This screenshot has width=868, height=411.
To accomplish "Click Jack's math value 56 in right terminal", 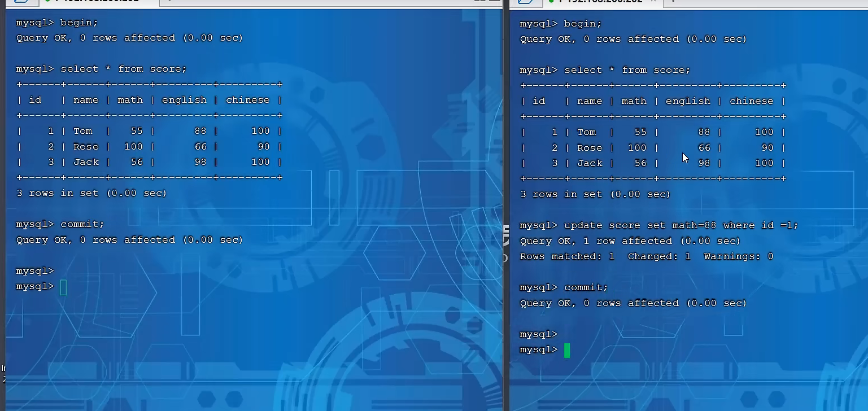I will pyautogui.click(x=640, y=163).
